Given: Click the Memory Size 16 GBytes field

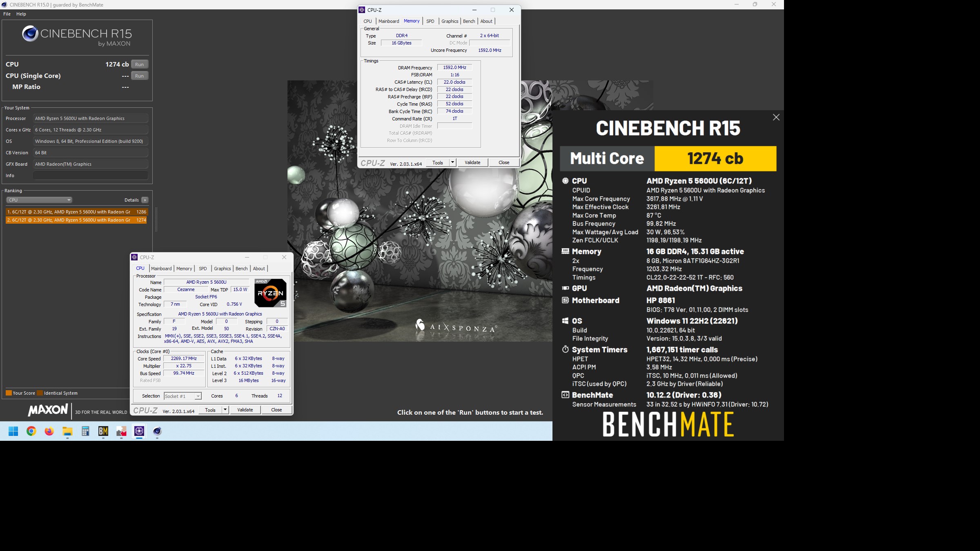Looking at the screenshot, I should pyautogui.click(x=401, y=43).
